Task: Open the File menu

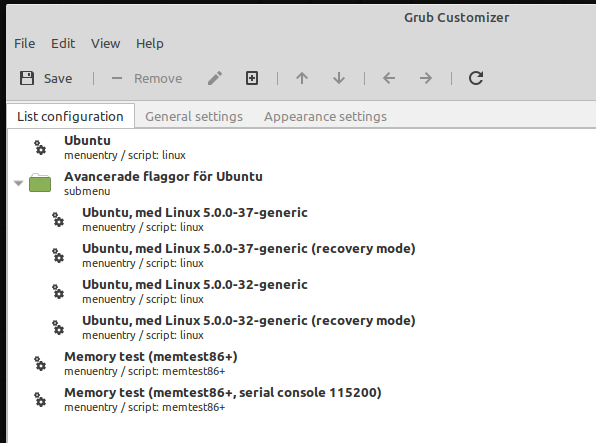Action: tap(24, 43)
